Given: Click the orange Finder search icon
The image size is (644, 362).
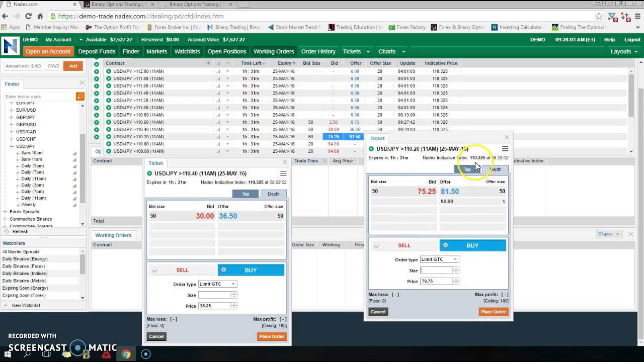Looking at the screenshot, I should (79, 97).
